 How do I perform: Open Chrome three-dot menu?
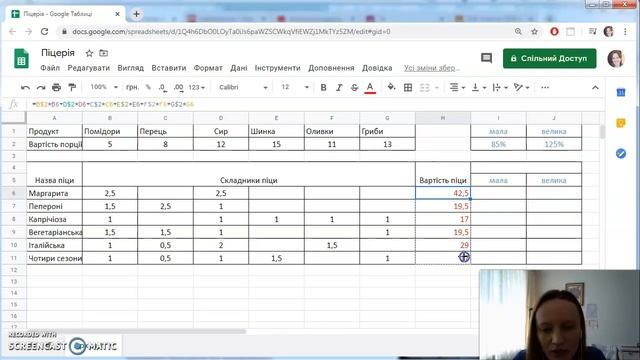(x=625, y=31)
